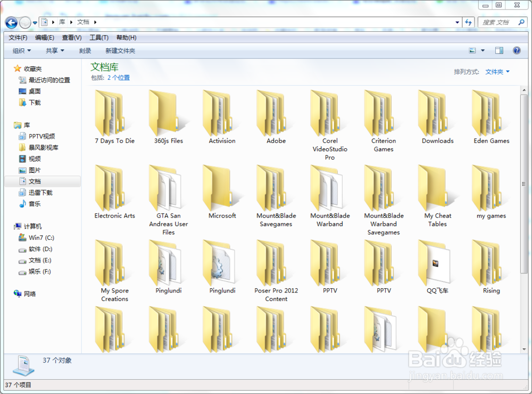
Task: Click the Back navigation arrow
Action: [x=11, y=23]
